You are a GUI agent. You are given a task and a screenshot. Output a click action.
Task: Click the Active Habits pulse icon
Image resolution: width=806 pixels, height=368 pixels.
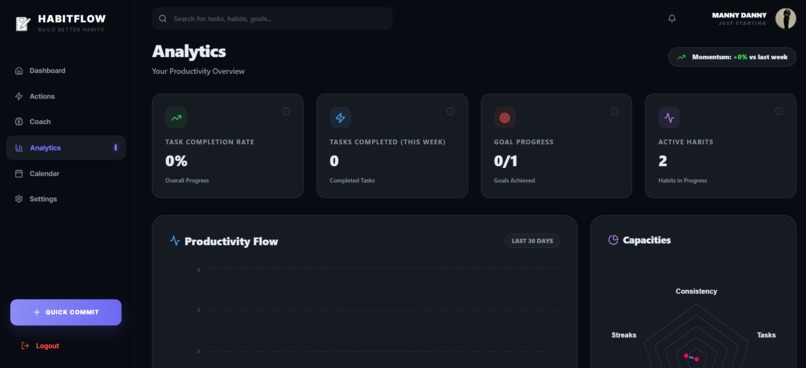669,118
